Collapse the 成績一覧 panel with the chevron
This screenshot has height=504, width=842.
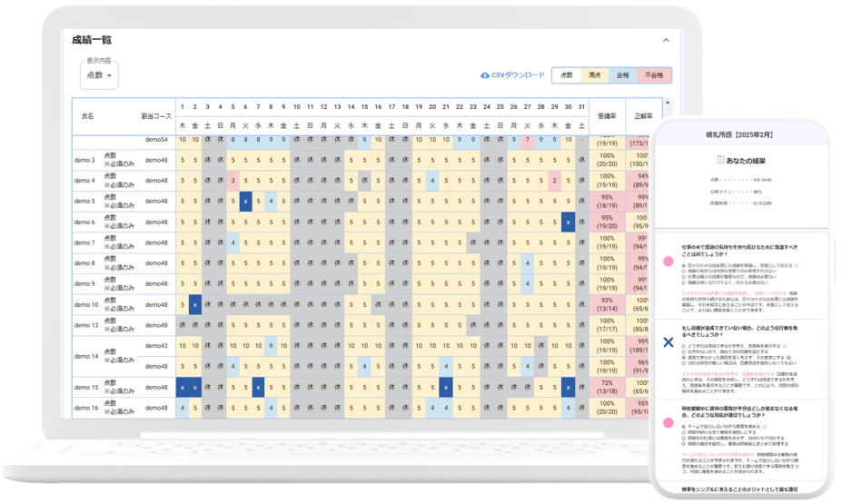click(x=665, y=41)
